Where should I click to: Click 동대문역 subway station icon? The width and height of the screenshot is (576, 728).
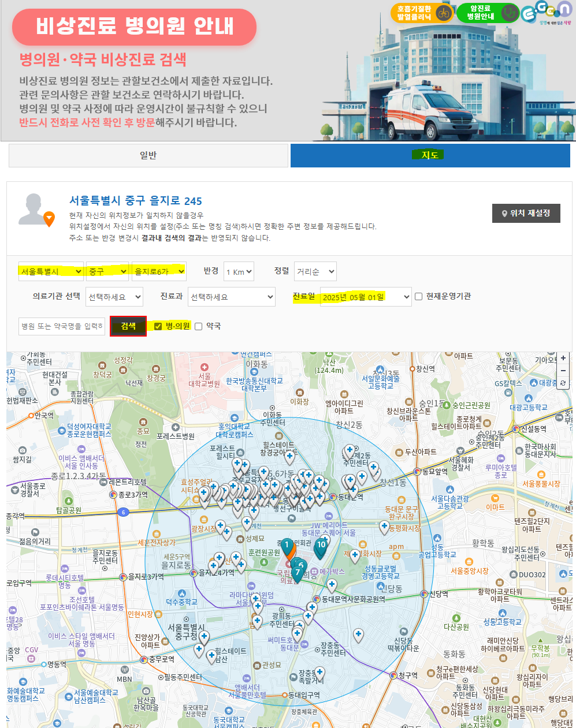[x=333, y=497]
